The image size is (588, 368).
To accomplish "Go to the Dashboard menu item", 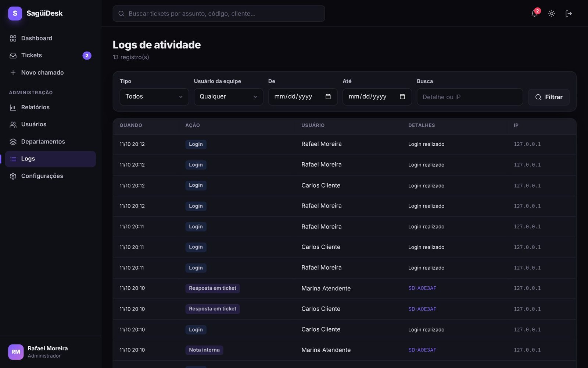I will [50, 38].
